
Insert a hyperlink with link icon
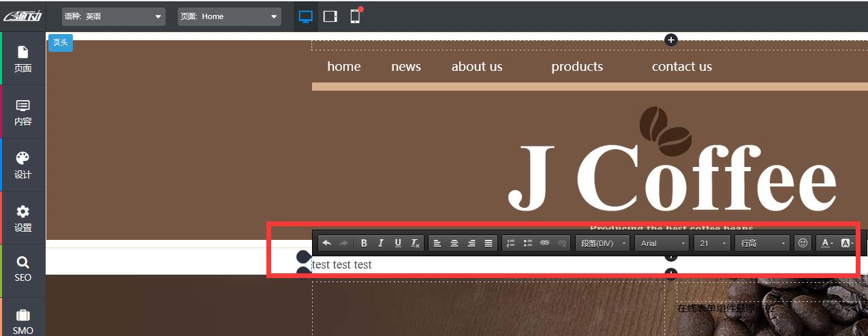pyautogui.click(x=545, y=243)
